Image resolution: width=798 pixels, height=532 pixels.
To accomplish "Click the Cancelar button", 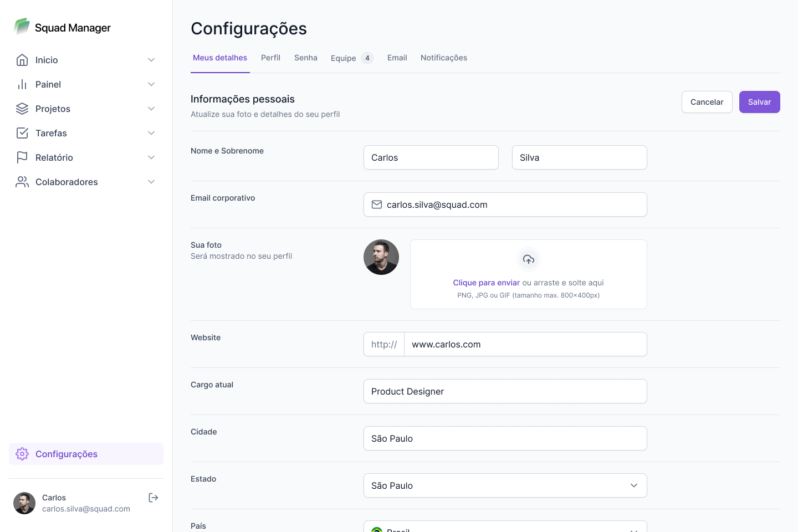I will click(x=707, y=102).
